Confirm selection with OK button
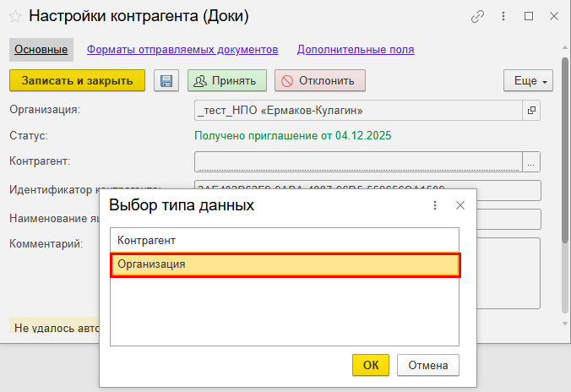Viewport: 571px width, 392px height. point(371,365)
